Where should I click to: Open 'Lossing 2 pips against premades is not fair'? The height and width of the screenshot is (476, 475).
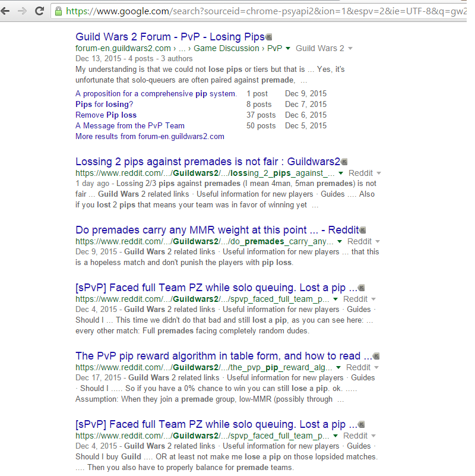tap(208, 162)
